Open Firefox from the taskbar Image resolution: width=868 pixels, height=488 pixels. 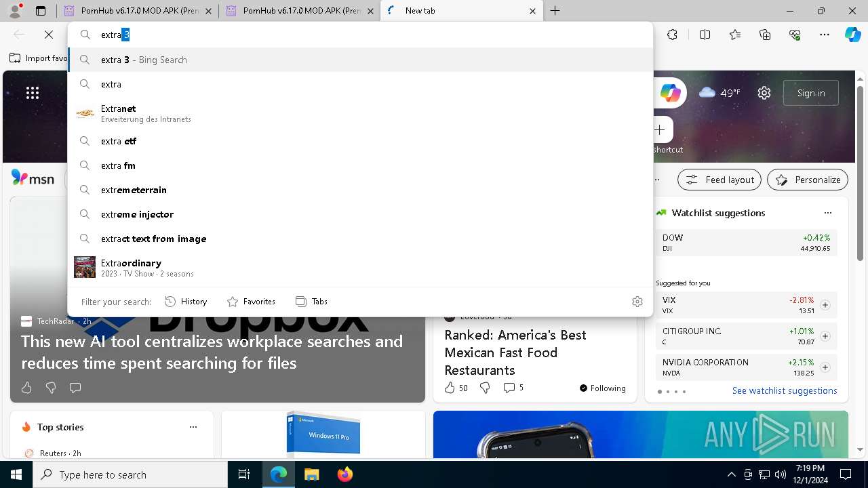344,474
